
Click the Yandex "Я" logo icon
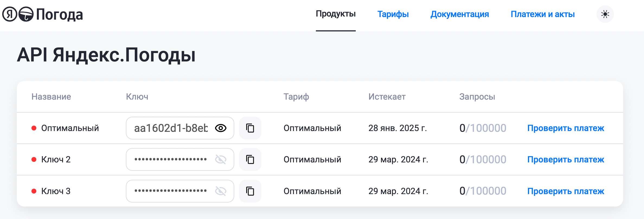(10, 14)
